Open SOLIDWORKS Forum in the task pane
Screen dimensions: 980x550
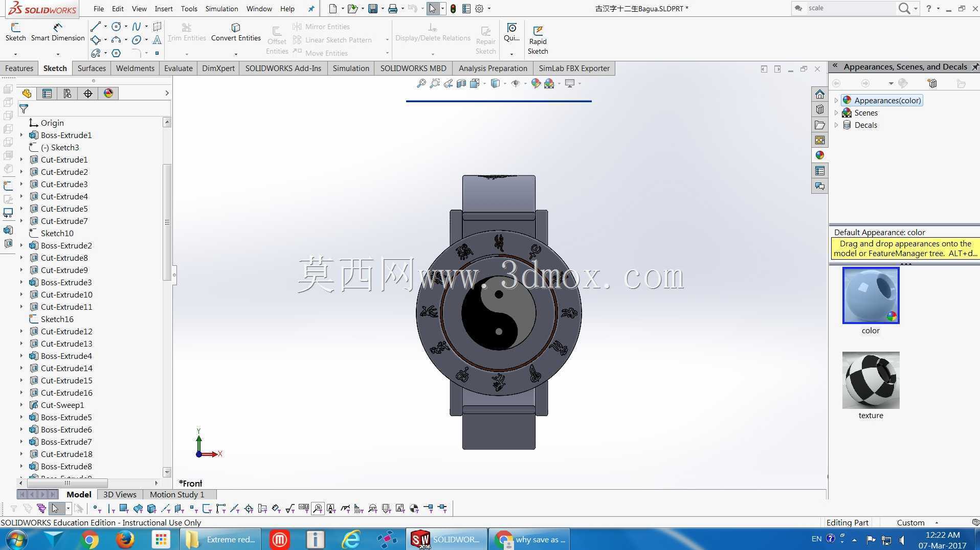click(x=820, y=186)
